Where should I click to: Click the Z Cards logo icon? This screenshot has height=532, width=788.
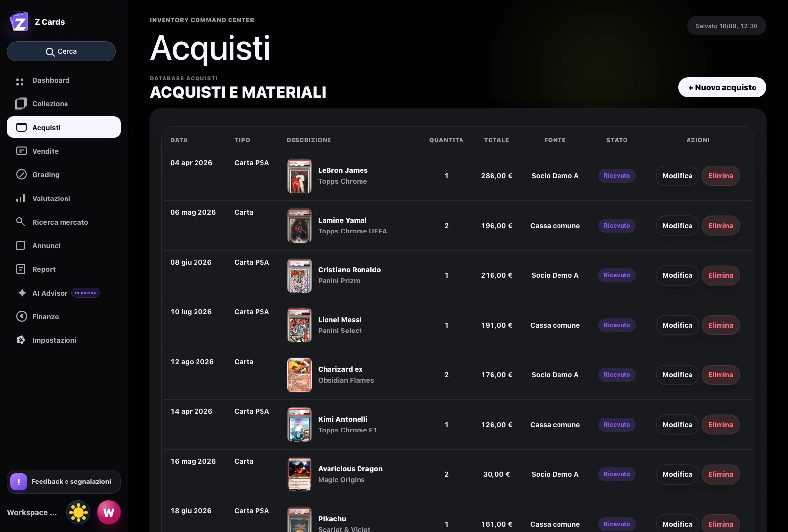pyautogui.click(x=19, y=22)
